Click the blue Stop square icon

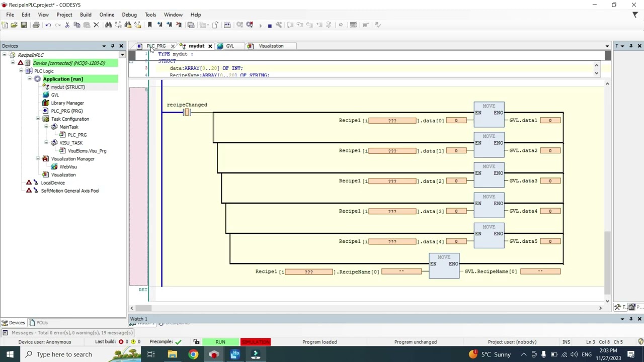[x=270, y=25]
